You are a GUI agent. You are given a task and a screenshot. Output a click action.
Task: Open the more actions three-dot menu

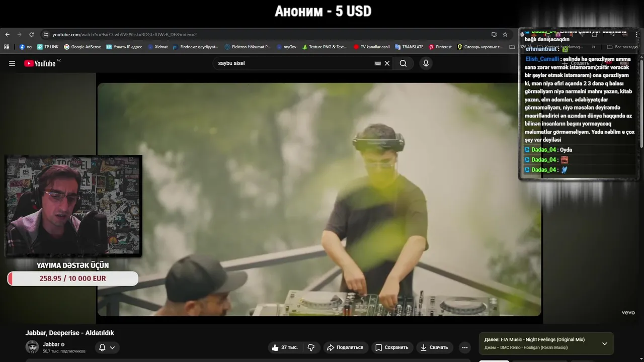coord(464,347)
